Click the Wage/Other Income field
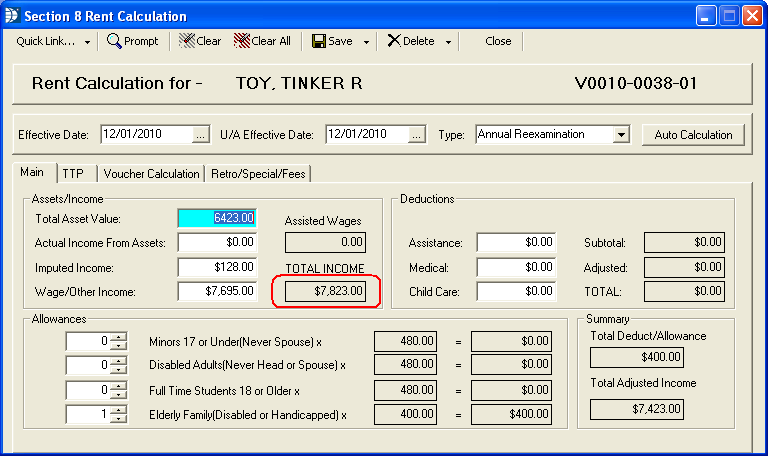The width and height of the screenshot is (768, 456). point(217,291)
